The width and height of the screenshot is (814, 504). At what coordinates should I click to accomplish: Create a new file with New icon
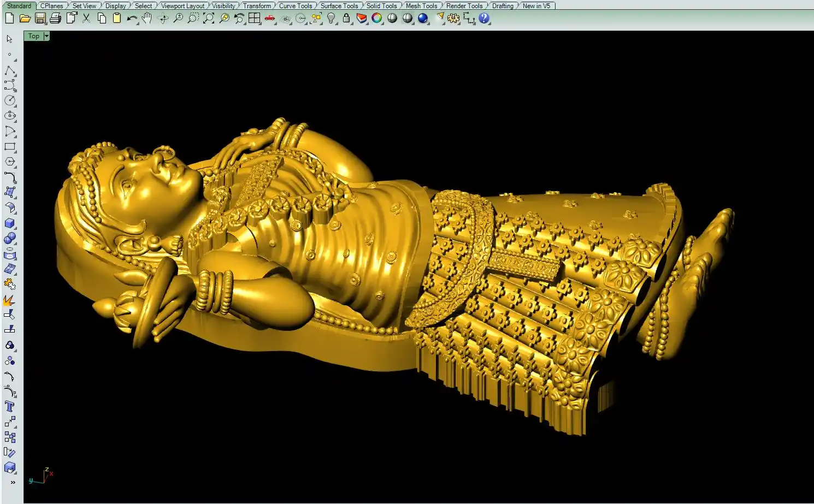9,18
